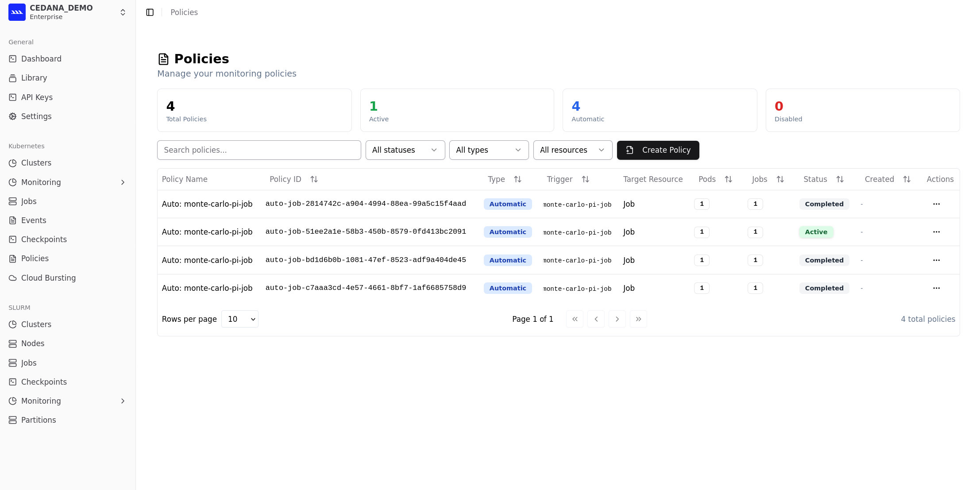The height and width of the screenshot is (490, 980).
Task: Open the All types filter dropdown
Action: click(489, 150)
